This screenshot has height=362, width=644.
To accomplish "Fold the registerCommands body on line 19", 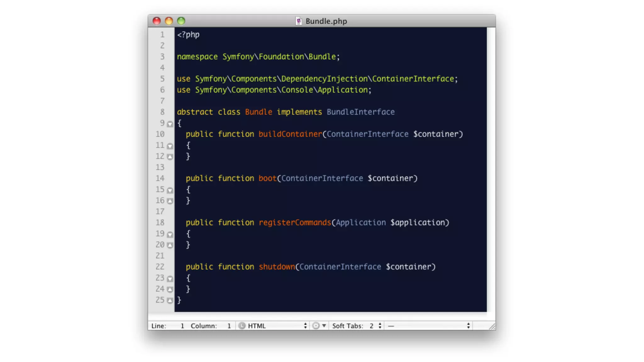I will pos(170,235).
